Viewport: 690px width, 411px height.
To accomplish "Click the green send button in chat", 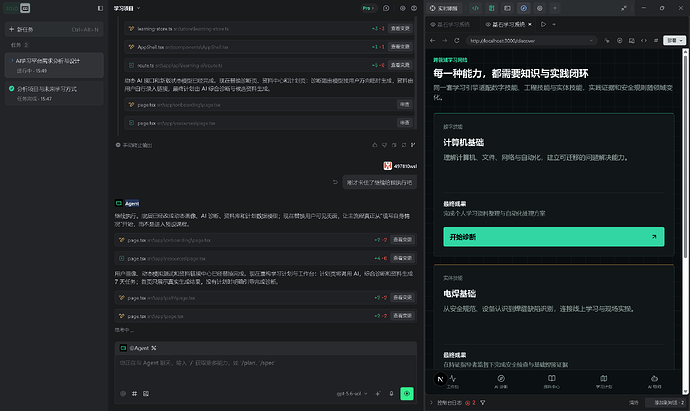I will pos(407,393).
